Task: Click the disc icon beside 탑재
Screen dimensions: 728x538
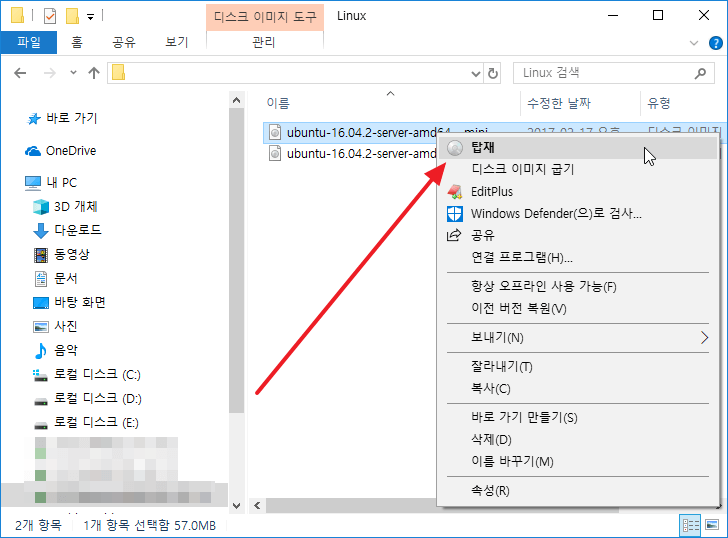Action: click(455, 148)
